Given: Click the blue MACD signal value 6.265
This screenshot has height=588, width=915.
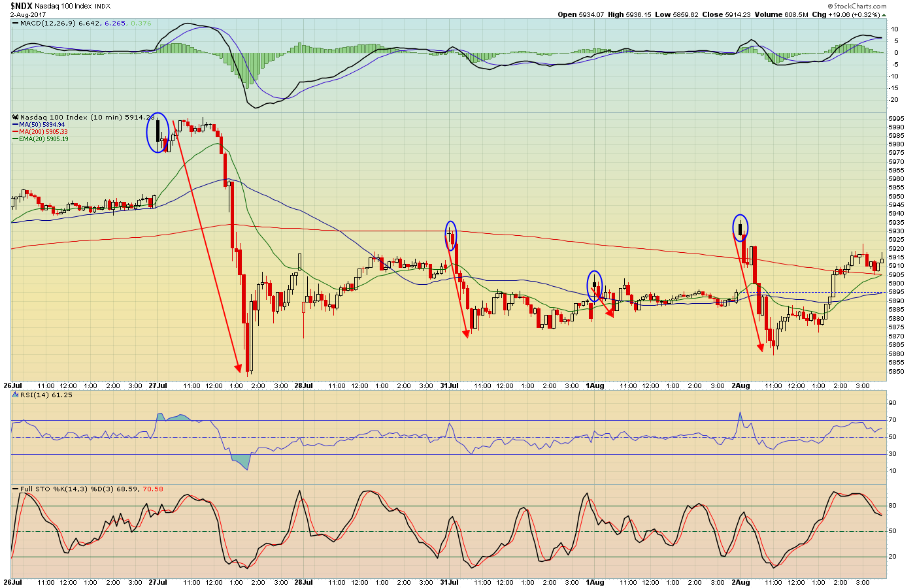Looking at the screenshot, I should (115, 23).
